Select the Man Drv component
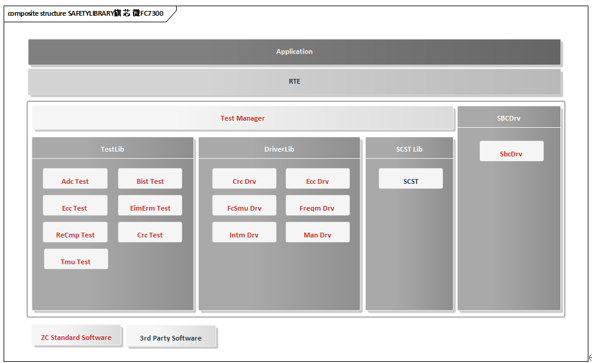This screenshot has width=592, height=363. [x=318, y=232]
